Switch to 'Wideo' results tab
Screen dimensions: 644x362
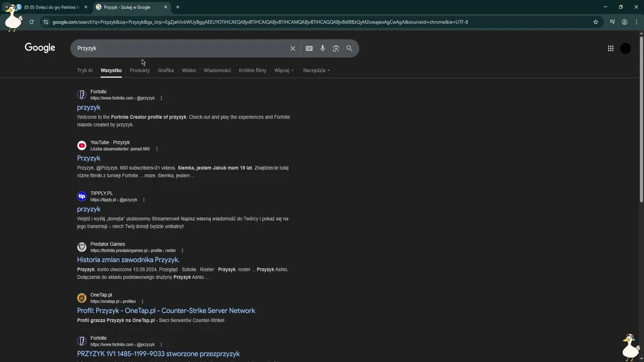[x=189, y=70]
